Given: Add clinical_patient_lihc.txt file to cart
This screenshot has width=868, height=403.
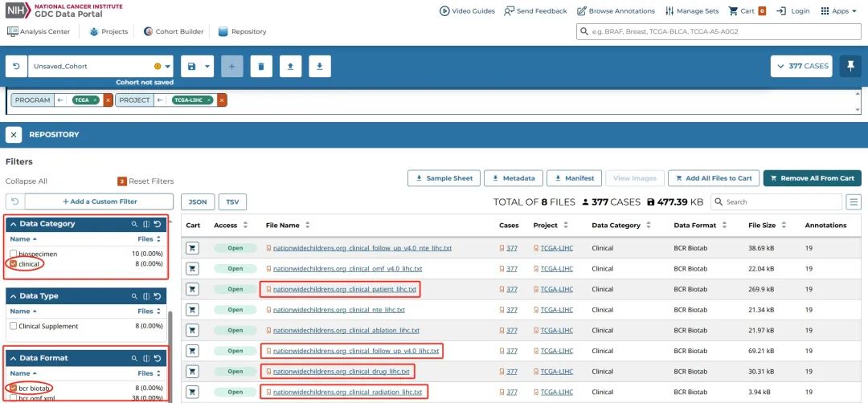Looking at the screenshot, I should 193,289.
